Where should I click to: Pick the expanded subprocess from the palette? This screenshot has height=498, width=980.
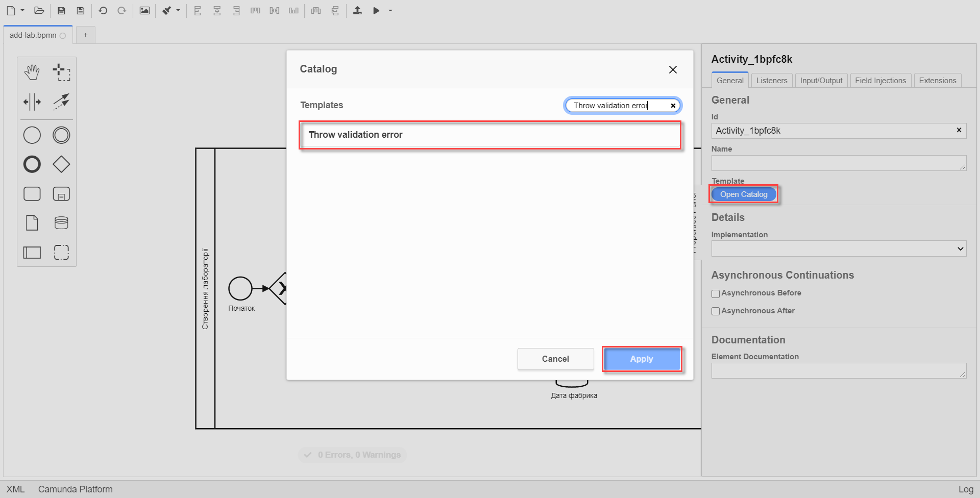[61, 194]
